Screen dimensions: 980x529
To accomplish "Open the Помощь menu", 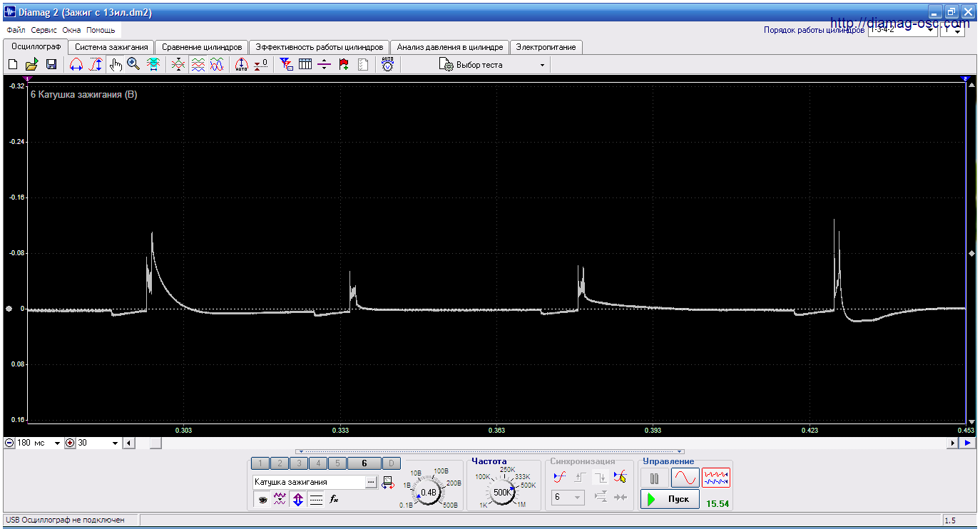I will click(x=101, y=30).
